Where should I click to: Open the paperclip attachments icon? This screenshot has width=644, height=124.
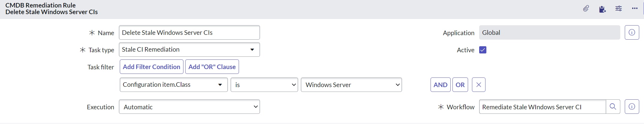click(x=586, y=8)
